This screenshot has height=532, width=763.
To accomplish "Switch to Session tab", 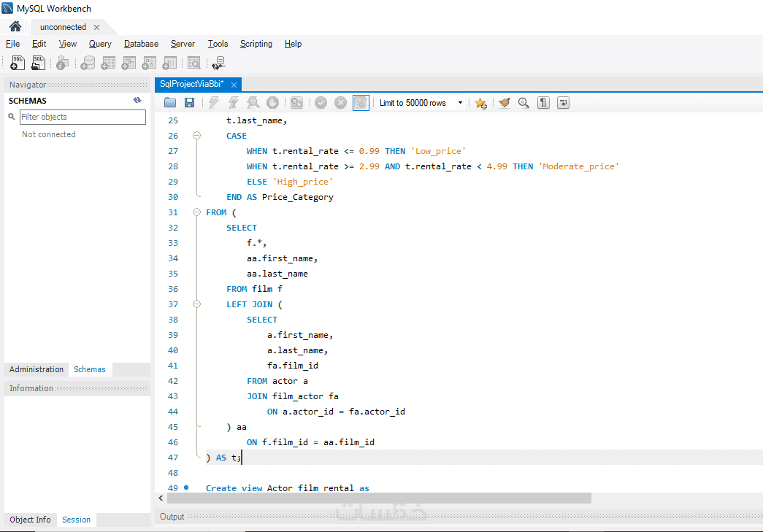I will pos(77,520).
